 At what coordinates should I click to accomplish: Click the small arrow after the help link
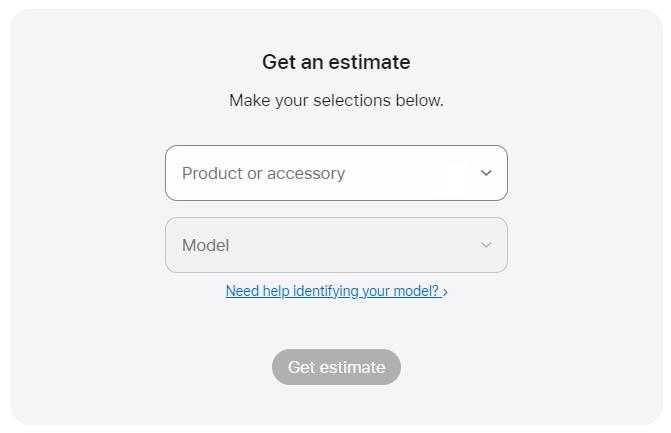coord(445,292)
